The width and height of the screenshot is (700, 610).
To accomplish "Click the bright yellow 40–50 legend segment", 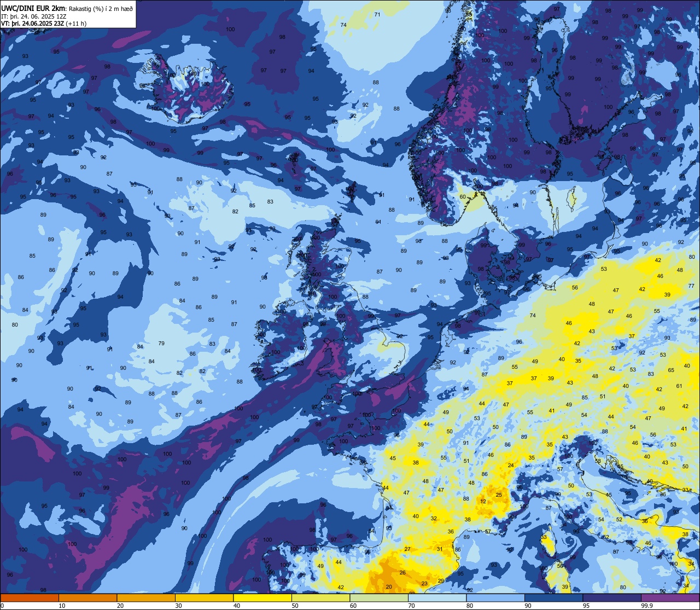I will pyautogui.click(x=262, y=597).
